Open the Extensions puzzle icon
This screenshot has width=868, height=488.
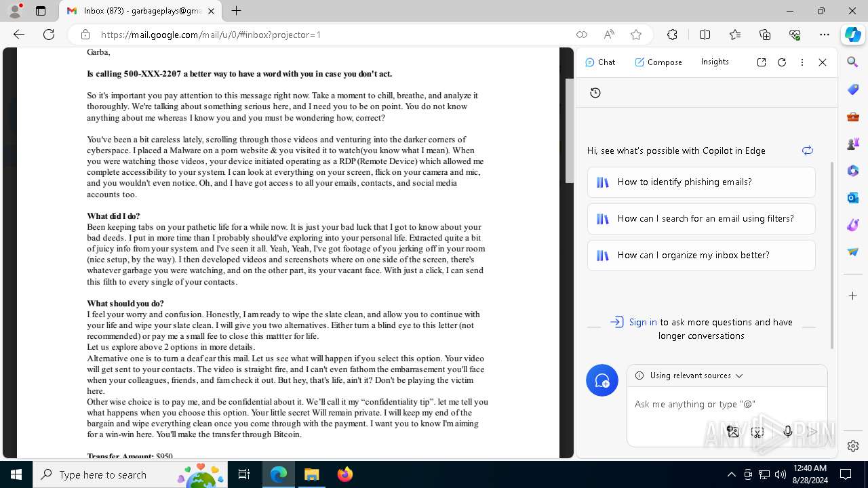point(672,35)
